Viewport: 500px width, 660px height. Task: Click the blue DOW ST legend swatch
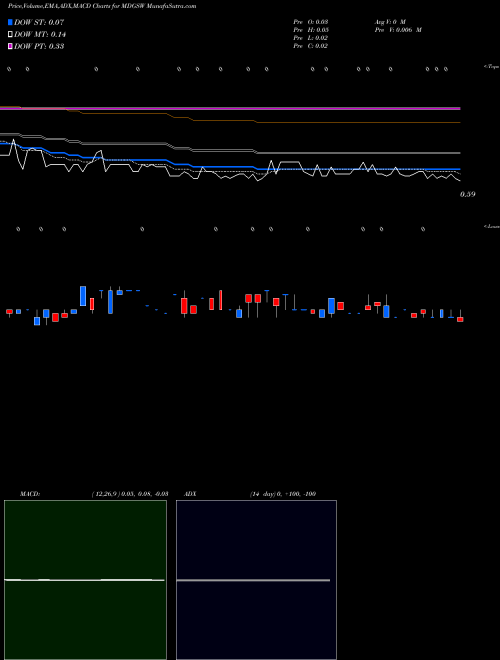pyautogui.click(x=10, y=22)
